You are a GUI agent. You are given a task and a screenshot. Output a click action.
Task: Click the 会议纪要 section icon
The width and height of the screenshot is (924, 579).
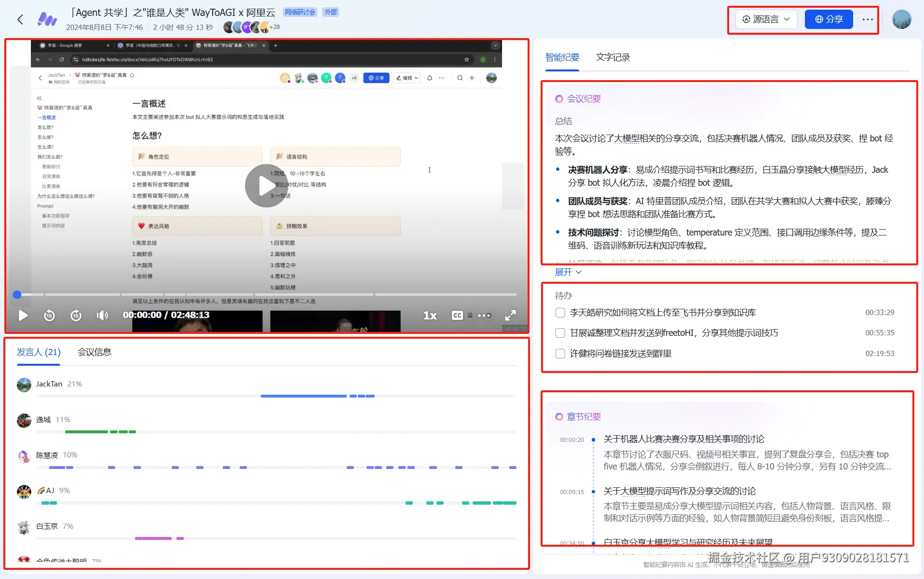559,99
